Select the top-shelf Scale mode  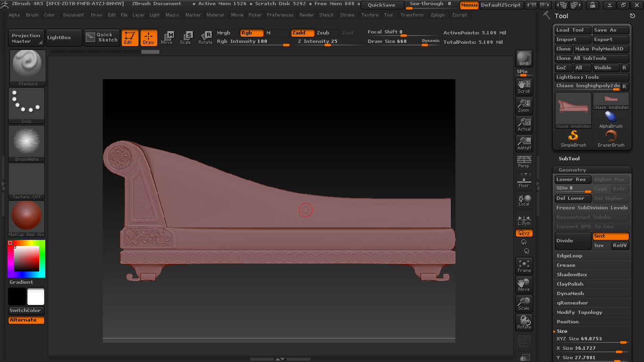point(186,38)
